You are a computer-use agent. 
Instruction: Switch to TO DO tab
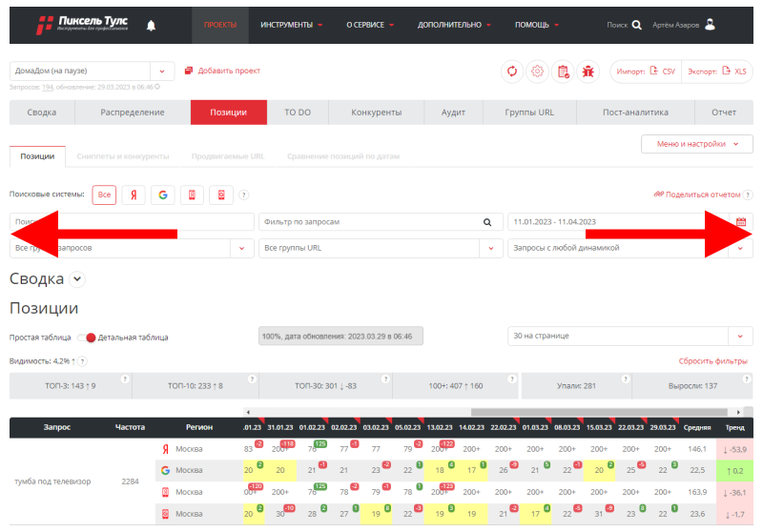click(x=298, y=113)
